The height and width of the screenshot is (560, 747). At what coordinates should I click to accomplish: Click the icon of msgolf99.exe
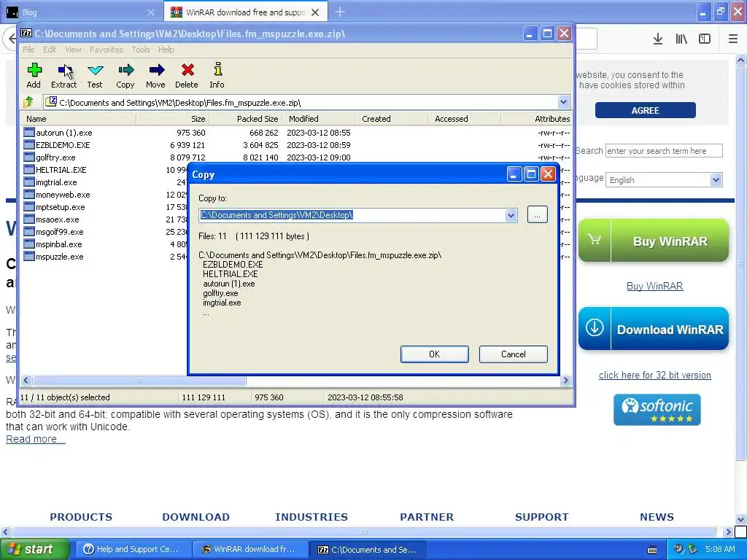click(x=29, y=231)
